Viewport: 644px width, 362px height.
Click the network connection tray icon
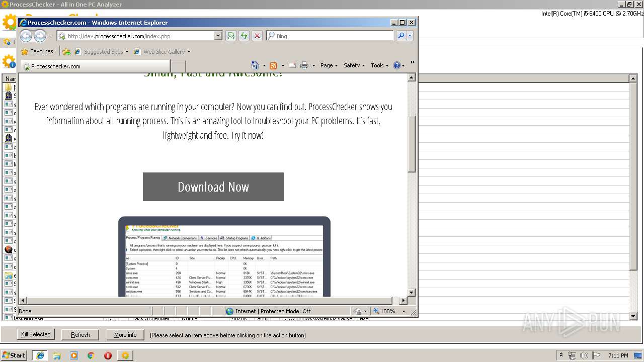572,355
